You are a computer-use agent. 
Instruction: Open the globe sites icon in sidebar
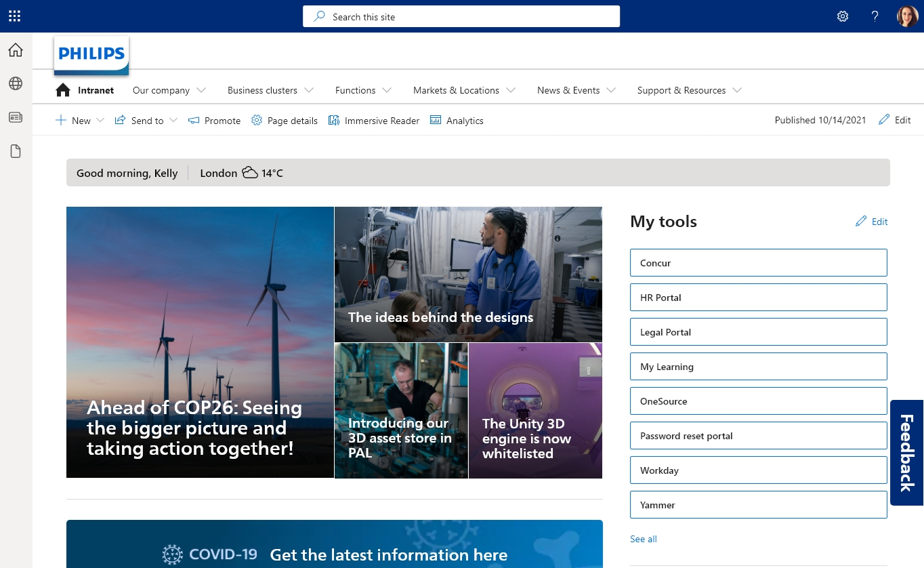[x=16, y=83]
